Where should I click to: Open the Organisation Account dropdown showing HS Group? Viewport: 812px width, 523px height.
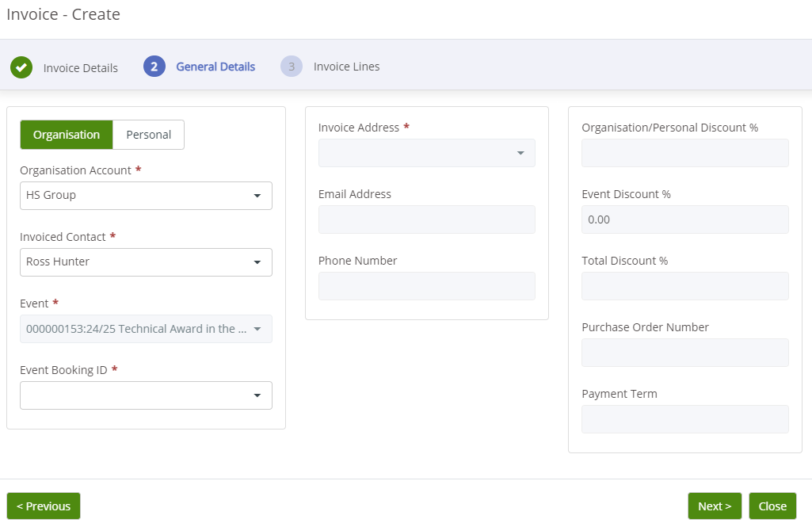pyautogui.click(x=146, y=196)
